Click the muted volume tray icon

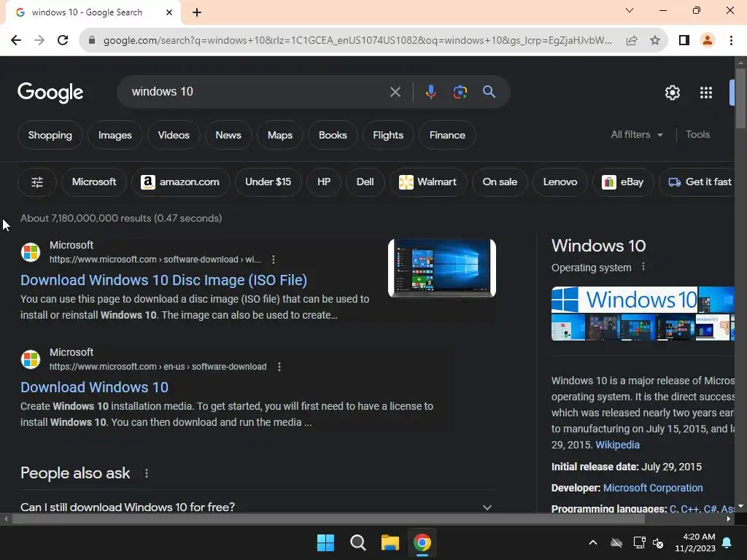(658, 542)
